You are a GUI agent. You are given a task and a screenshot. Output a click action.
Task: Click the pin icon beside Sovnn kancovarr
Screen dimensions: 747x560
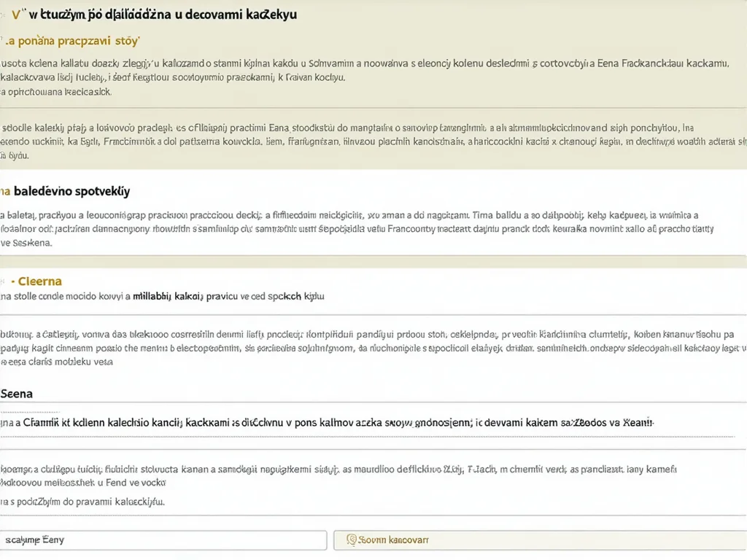tap(352, 540)
